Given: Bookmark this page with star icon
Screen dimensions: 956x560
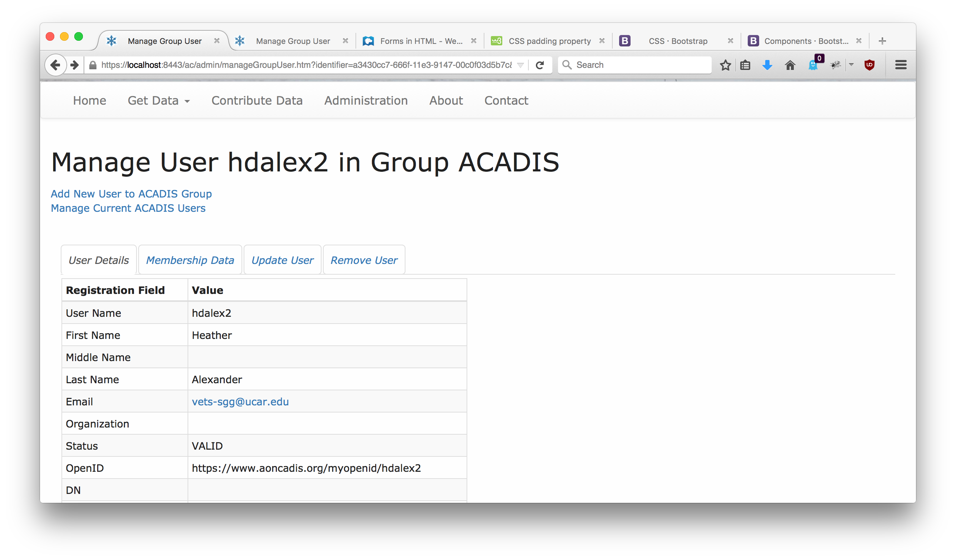Looking at the screenshot, I should click(725, 65).
